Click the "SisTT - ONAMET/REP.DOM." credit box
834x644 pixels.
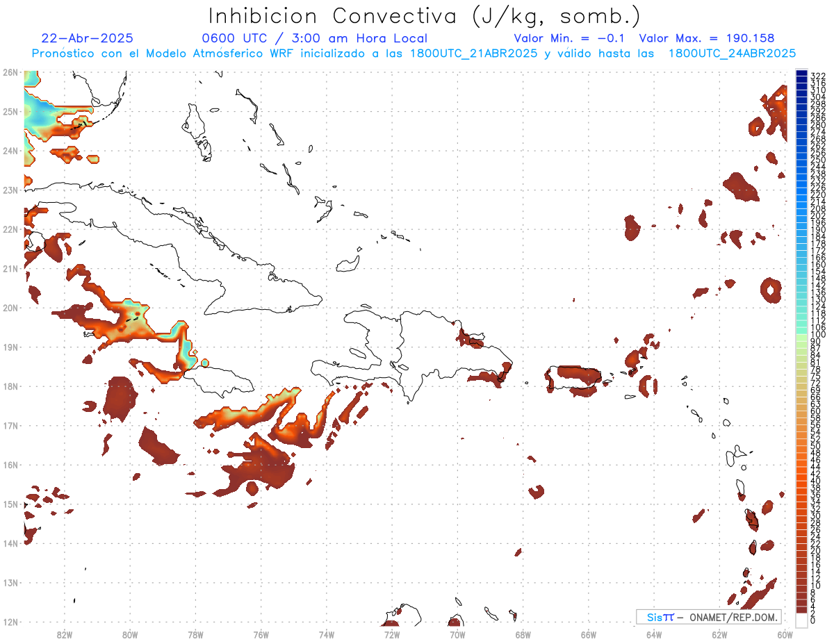click(x=709, y=617)
